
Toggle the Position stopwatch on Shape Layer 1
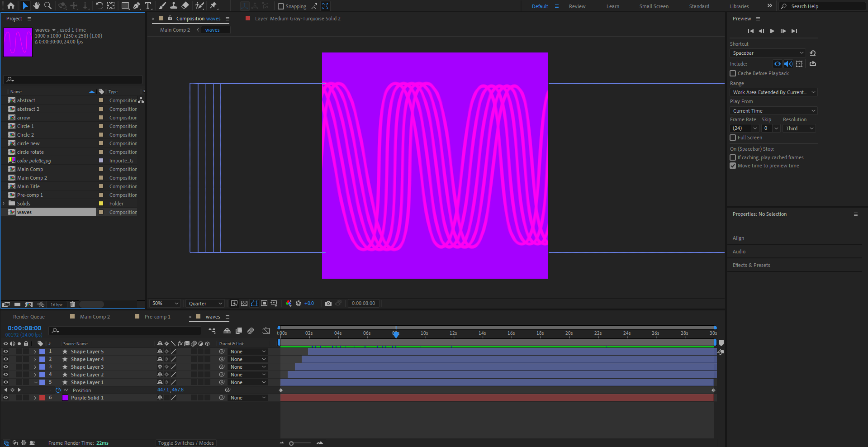[58, 390]
